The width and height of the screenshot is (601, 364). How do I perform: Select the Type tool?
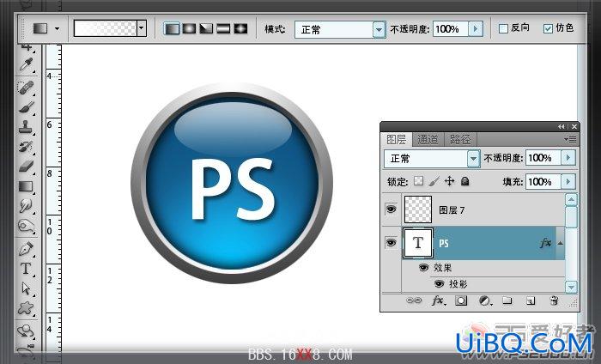[26, 269]
